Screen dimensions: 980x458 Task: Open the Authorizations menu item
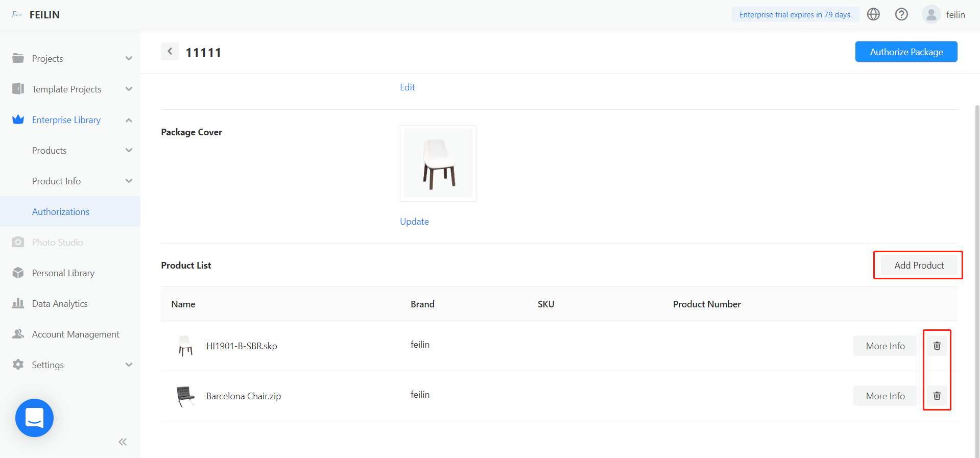(x=61, y=212)
